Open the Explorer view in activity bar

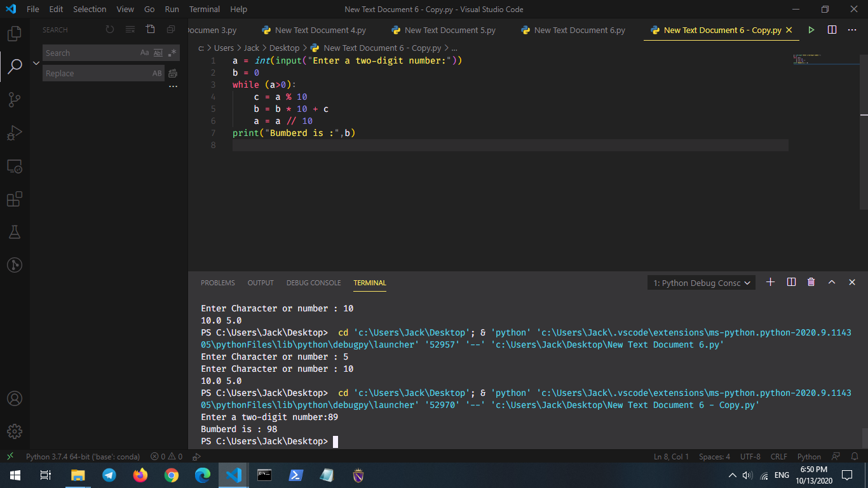[14, 33]
